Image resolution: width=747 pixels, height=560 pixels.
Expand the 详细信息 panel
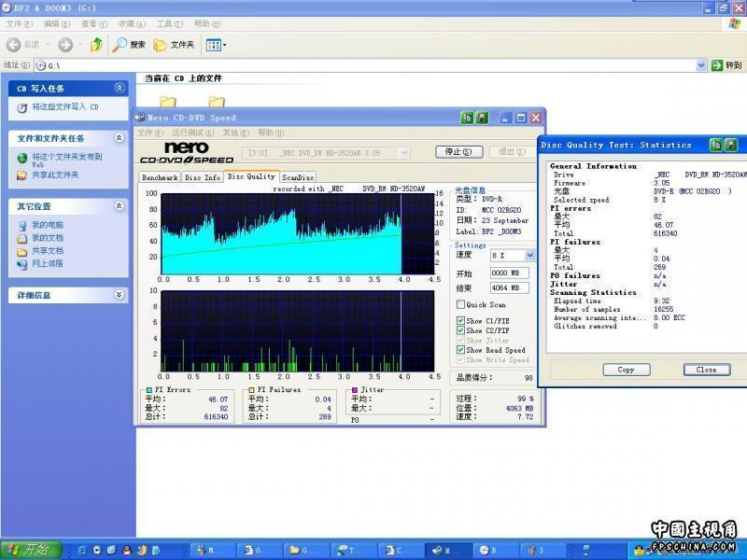[x=120, y=295]
